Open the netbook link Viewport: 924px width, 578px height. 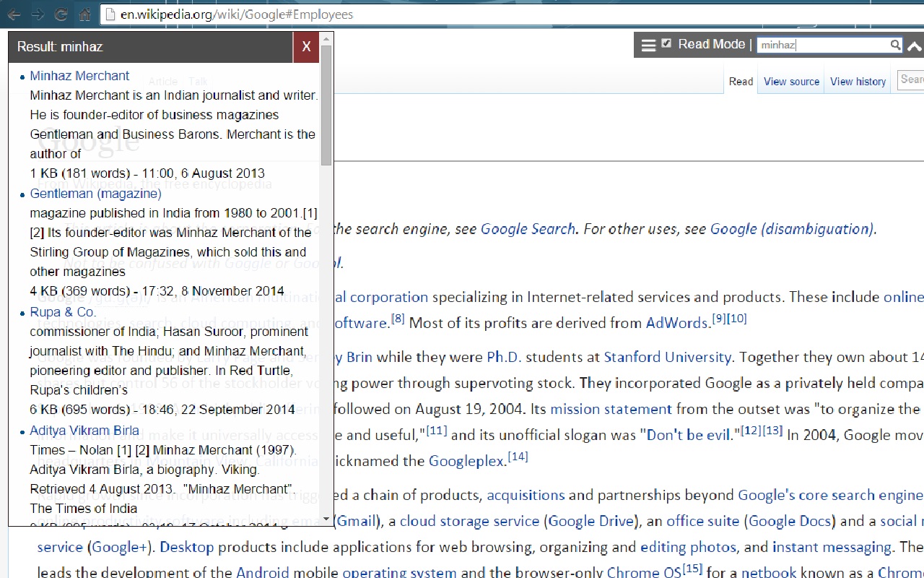click(769, 572)
